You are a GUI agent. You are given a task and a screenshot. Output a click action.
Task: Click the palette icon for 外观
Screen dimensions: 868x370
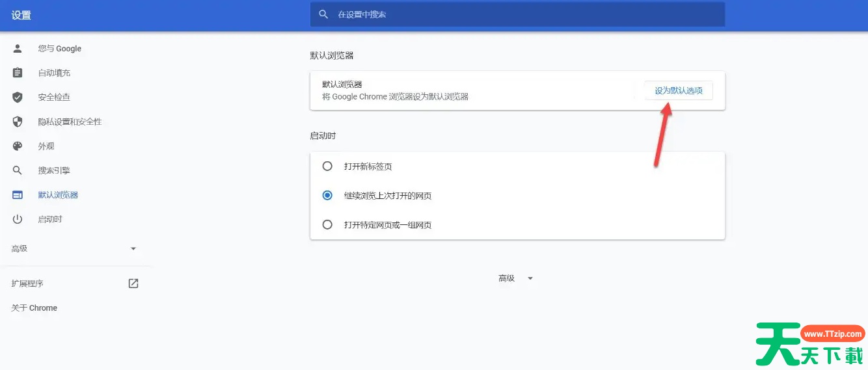pyautogui.click(x=18, y=146)
